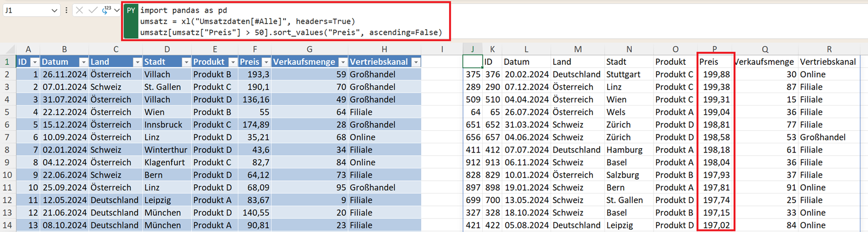This screenshot has width=868, height=232.
Task: Select column P header
Action: 714,49
